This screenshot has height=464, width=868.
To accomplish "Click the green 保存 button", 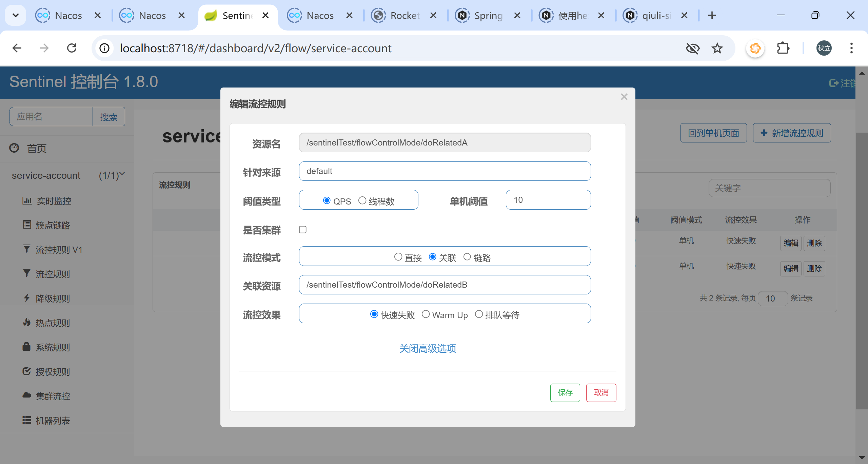I will click(565, 392).
